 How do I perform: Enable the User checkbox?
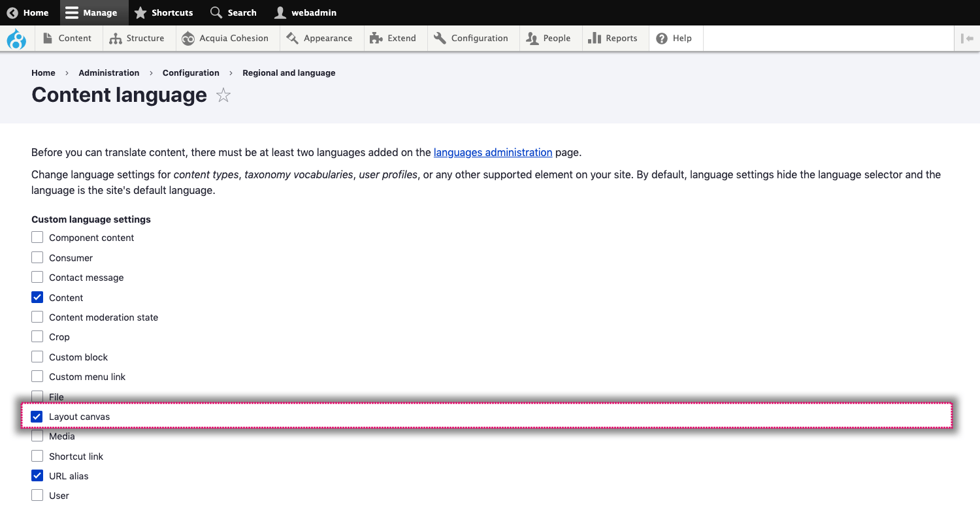(37, 495)
